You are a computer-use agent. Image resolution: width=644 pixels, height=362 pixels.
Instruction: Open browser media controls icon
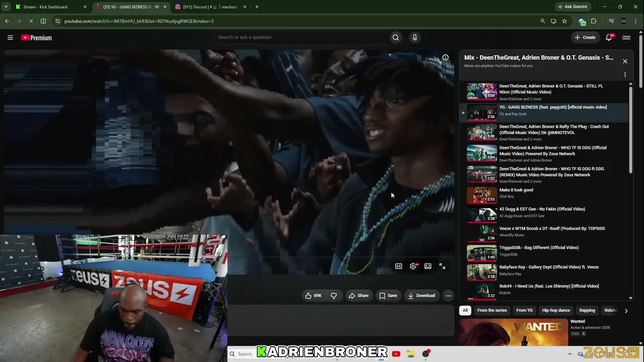(x=611, y=21)
